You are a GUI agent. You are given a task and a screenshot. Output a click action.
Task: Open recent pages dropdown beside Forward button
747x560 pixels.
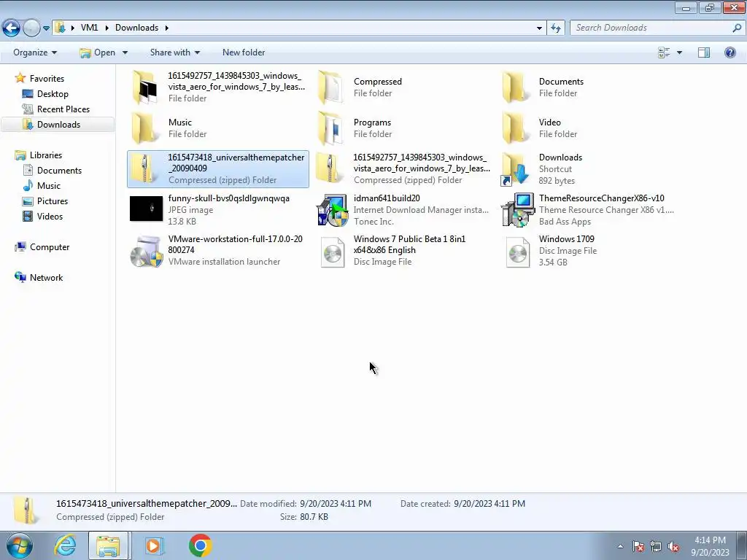46,28
